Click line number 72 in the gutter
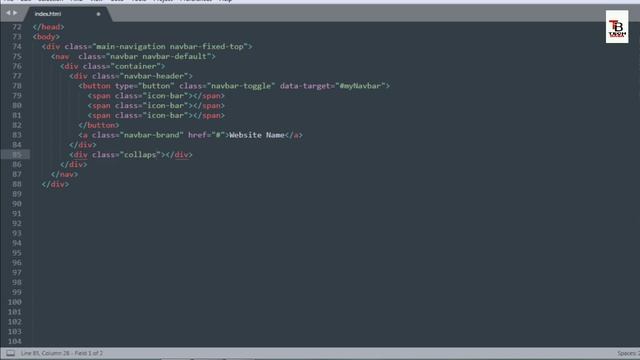 [16, 27]
